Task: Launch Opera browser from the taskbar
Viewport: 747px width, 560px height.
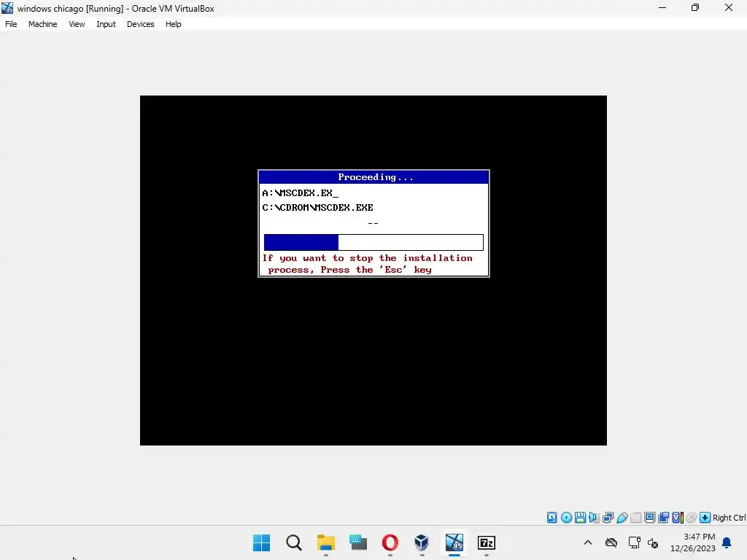Action: tap(390, 542)
